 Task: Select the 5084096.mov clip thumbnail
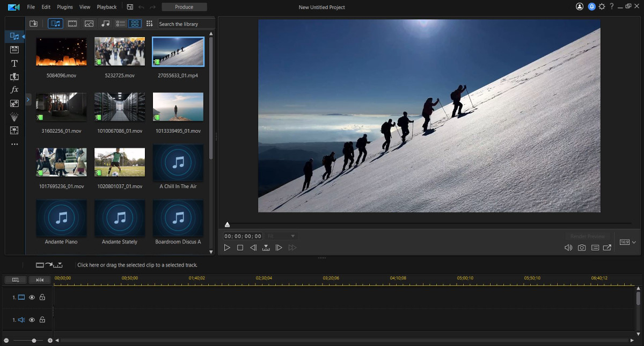tap(61, 51)
